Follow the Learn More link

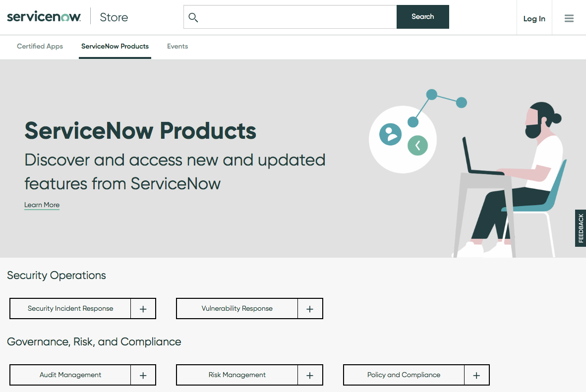(42, 205)
